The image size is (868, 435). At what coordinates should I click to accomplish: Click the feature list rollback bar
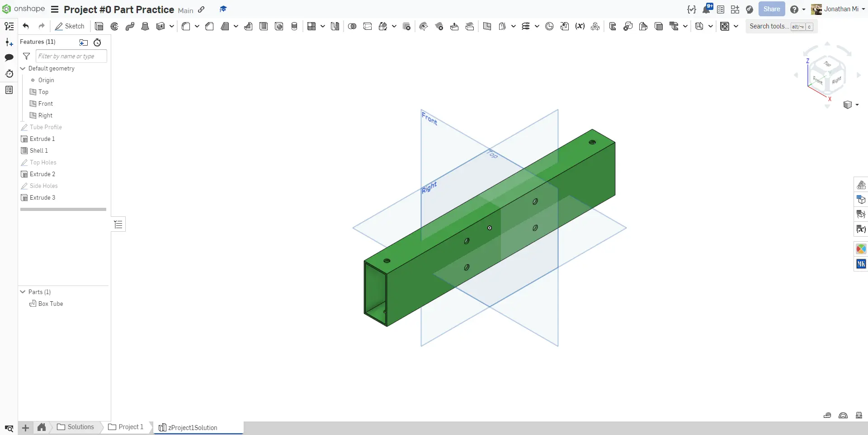coord(63,209)
